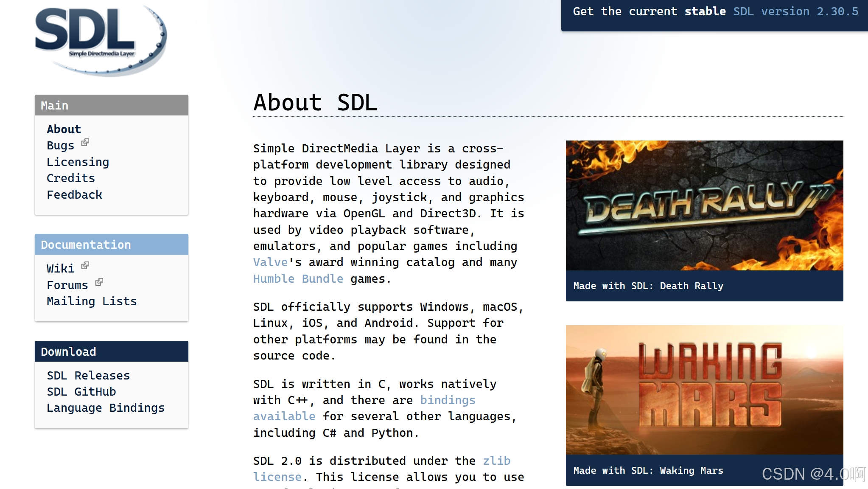Open the Mailing Lists page
Viewport: 868px width, 489px height.
92,301
